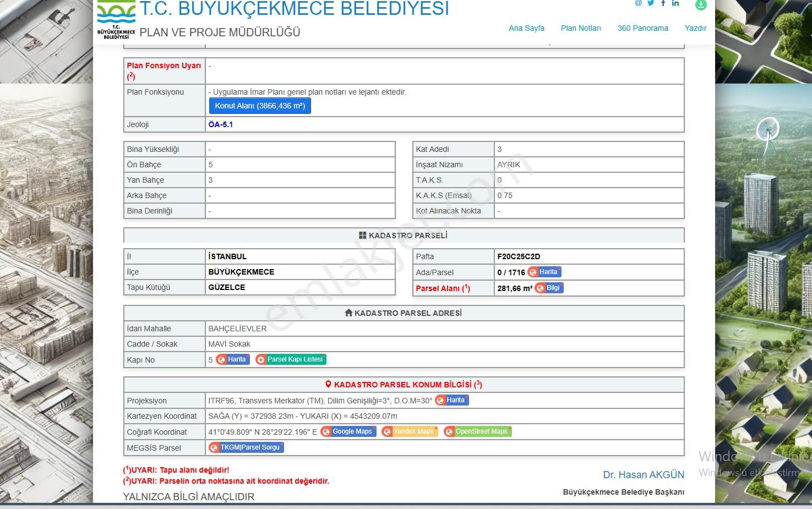Click the Dr. Hasan AKGÜN name
Image resolution: width=812 pixels, height=509 pixels.
[644, 474]
